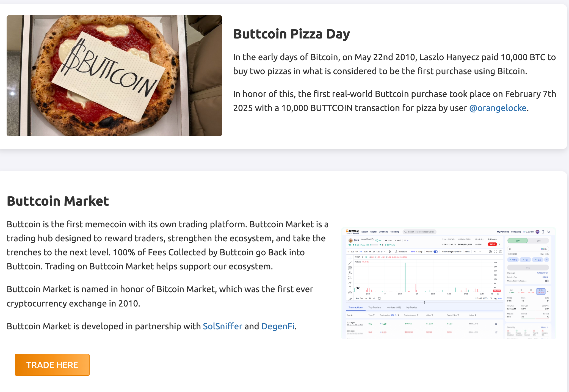The height and width of the screenshot is (392, 569).
Task: Open the Holders (418) tab
Action: click(393, 308)
